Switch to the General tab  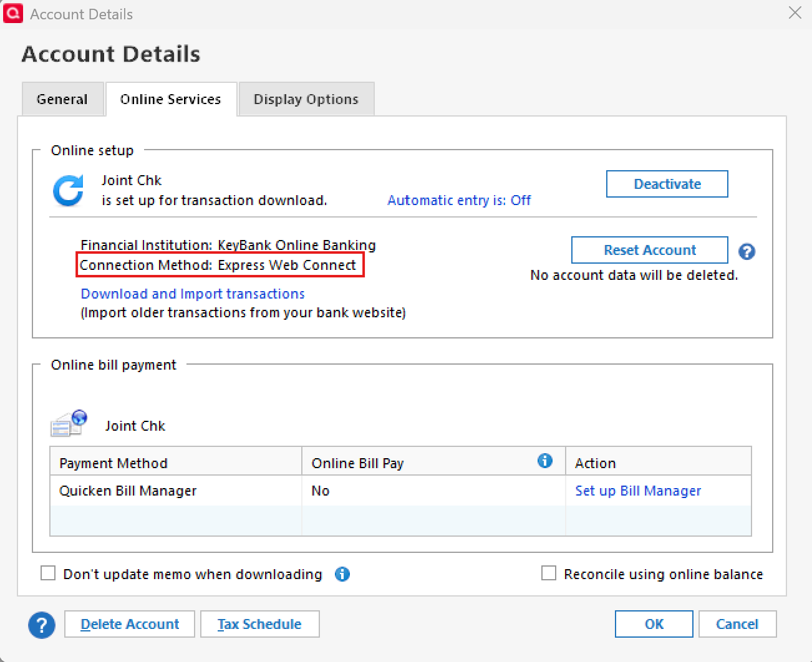62,99
